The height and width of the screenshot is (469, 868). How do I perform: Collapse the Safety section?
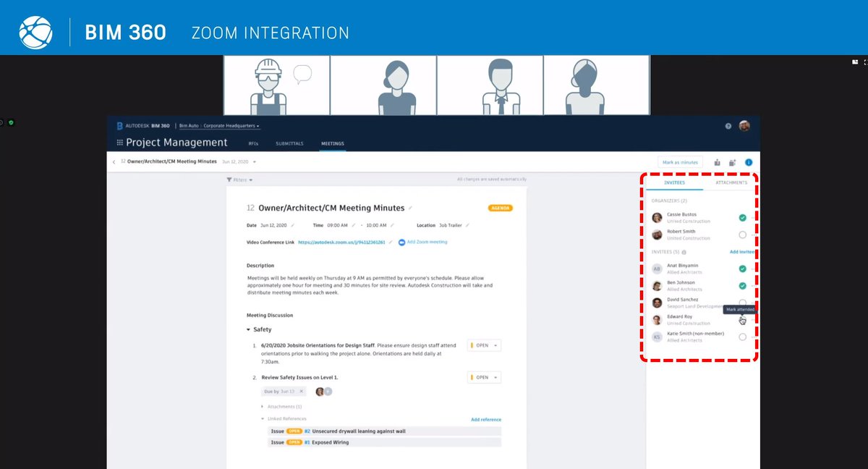[x=248, y=329]
